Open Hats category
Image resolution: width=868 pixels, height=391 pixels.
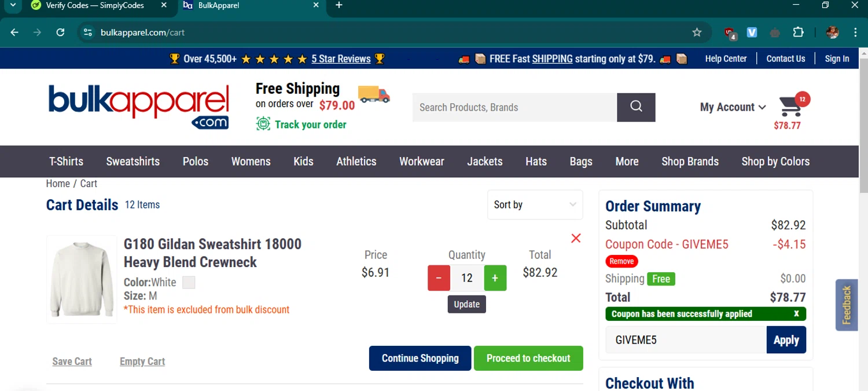pyautogui.click(x=536, y=162)
